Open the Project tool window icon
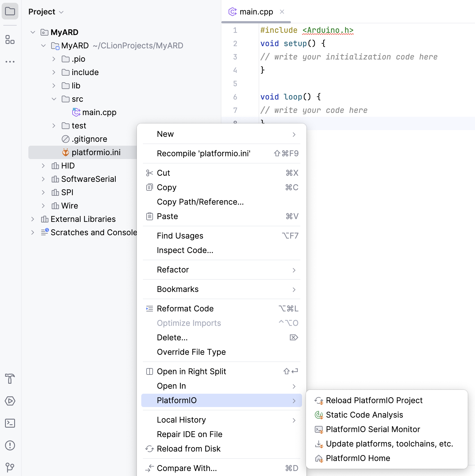 click(x=10, y=11)
